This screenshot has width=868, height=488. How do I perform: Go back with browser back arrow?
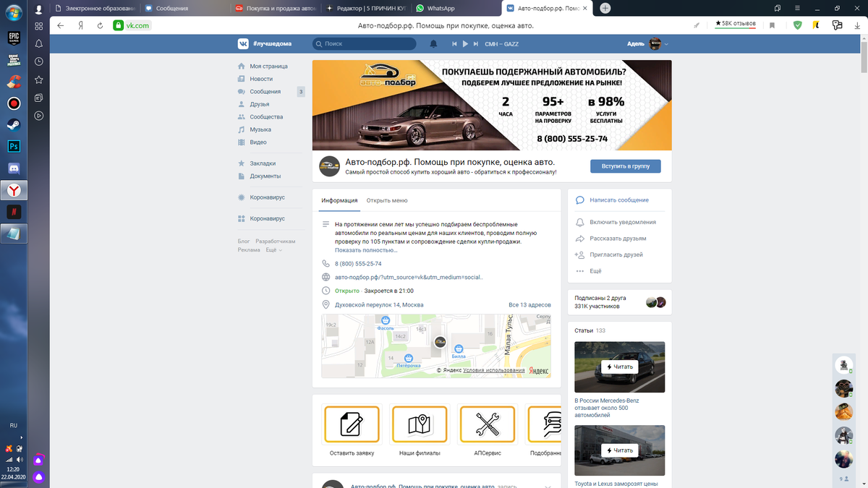61,25
